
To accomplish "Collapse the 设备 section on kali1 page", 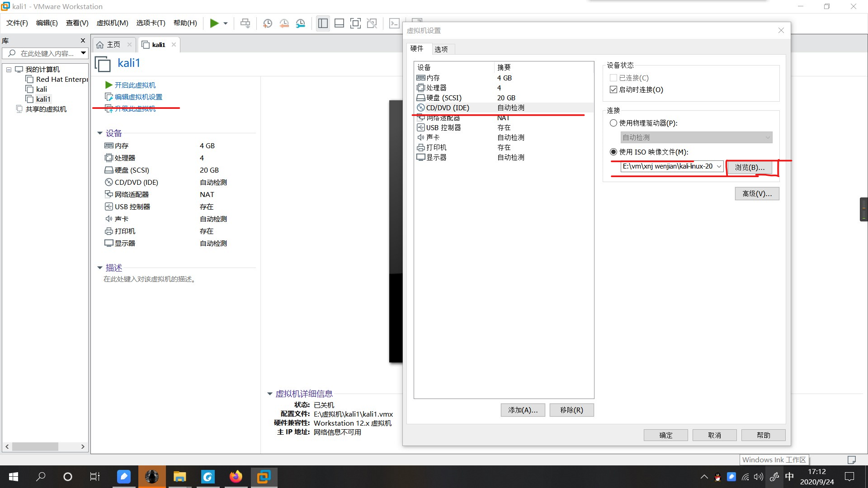I will coord(100,133).
